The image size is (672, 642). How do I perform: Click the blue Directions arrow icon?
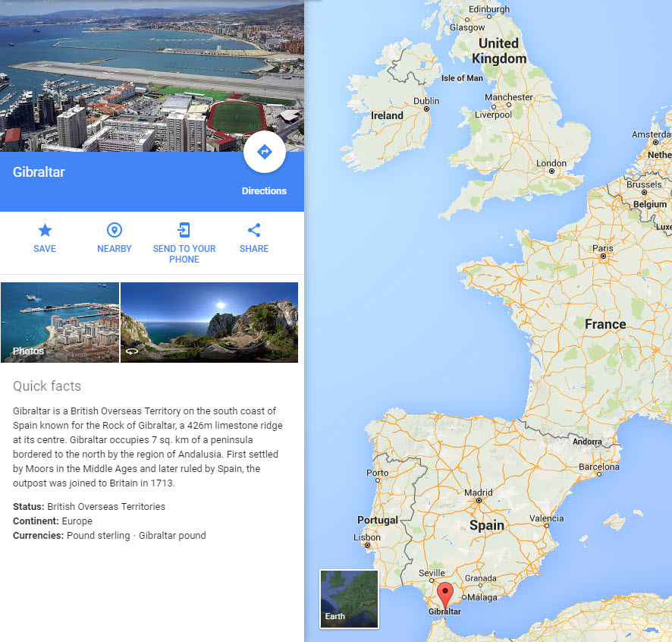point(265,152)
